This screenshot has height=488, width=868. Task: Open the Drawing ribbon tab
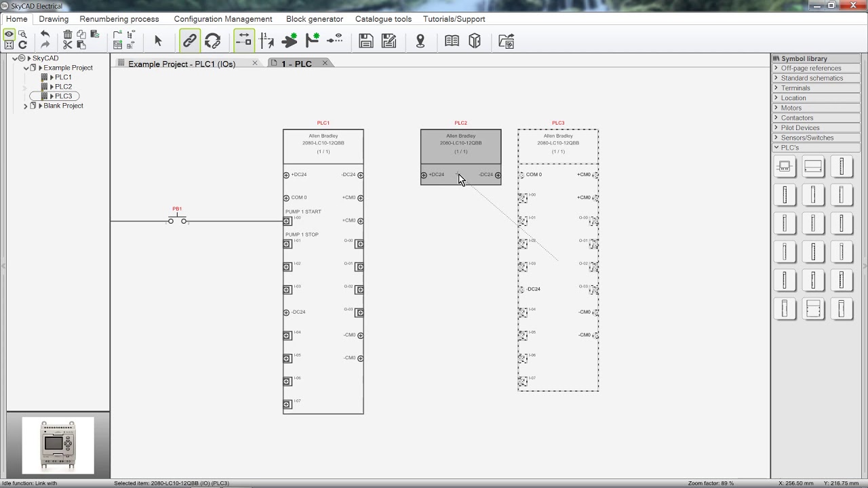click(54, 19)
